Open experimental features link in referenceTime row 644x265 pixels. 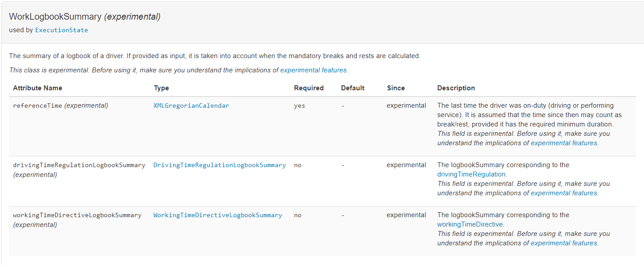pos(564,143)
